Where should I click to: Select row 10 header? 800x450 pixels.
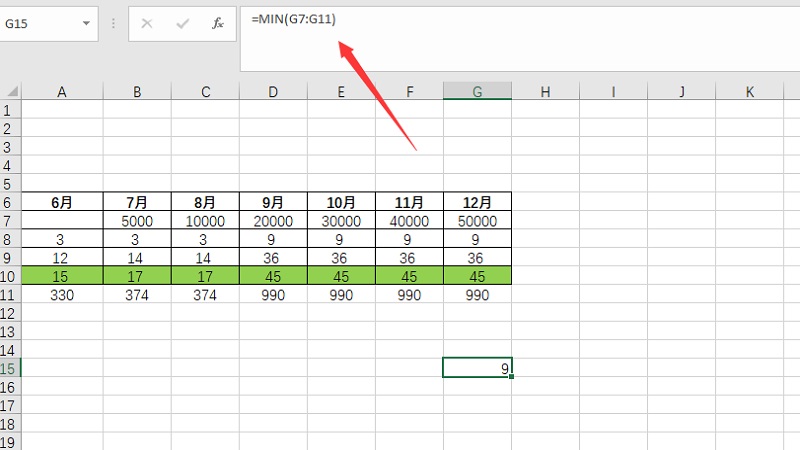click(10, 276)
